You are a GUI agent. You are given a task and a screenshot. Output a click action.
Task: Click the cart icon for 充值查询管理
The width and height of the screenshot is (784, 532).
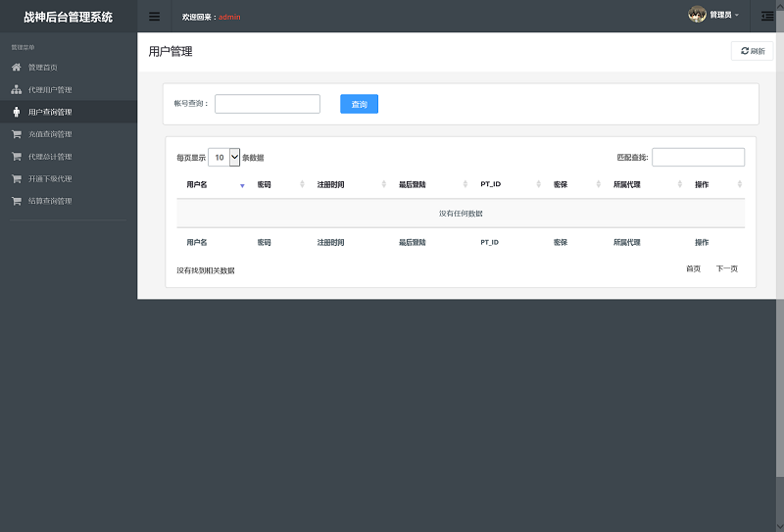(x=17, y=134)
